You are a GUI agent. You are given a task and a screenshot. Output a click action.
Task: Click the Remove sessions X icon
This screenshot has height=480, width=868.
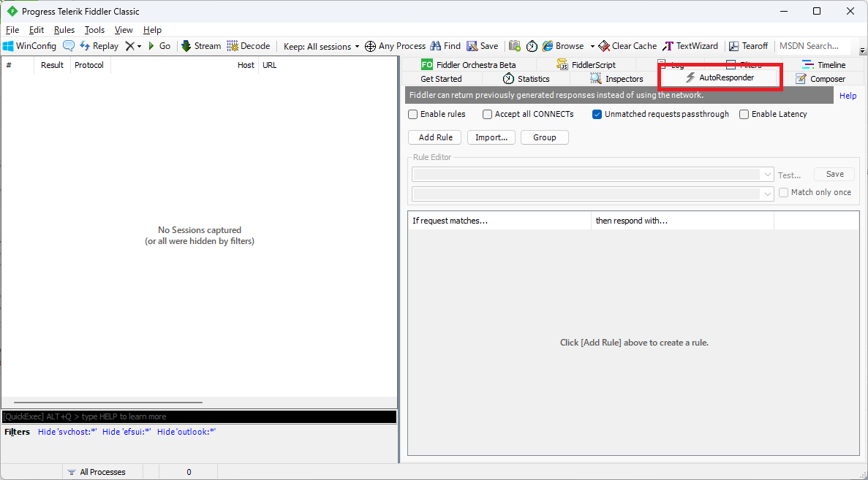pos(129,46)
